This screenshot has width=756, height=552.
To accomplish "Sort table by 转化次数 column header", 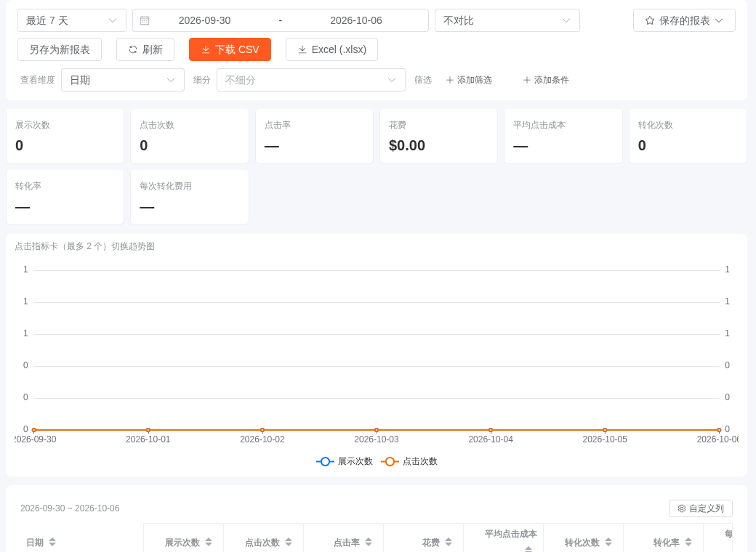I will click(x=608, y=543).
